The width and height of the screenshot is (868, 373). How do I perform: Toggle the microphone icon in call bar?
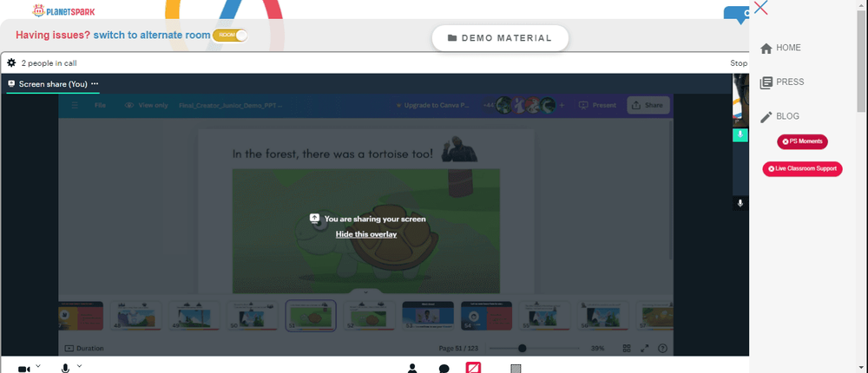[x=65, y=368]
